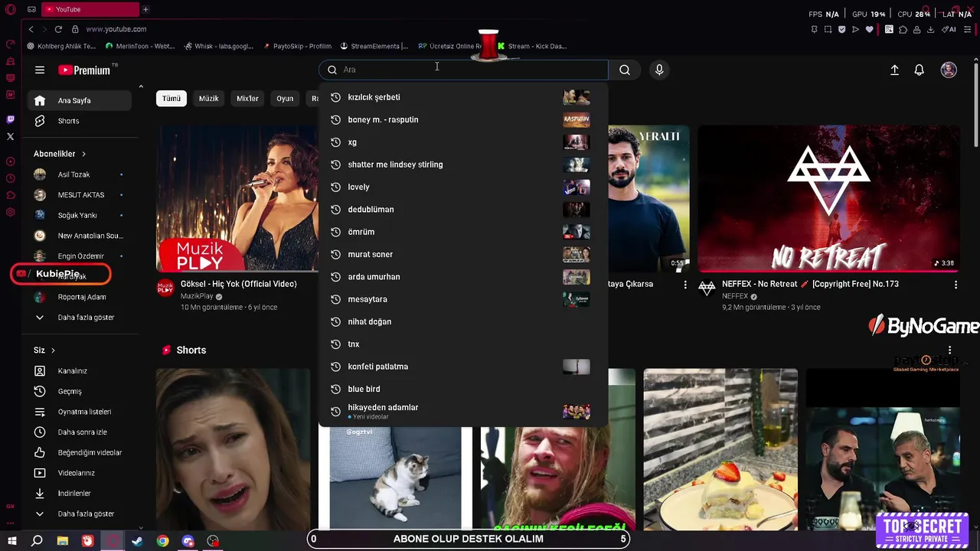
Task: Open the Göksel Hiç Yok video thumbnail
Action: point(237,199)
